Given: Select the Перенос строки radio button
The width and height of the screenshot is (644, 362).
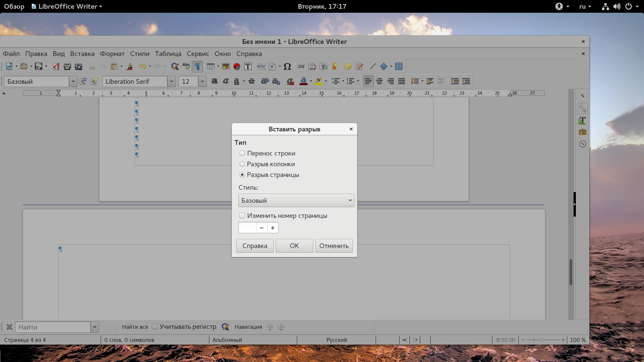Looking at the screenshot, I should tap(243, 154).
